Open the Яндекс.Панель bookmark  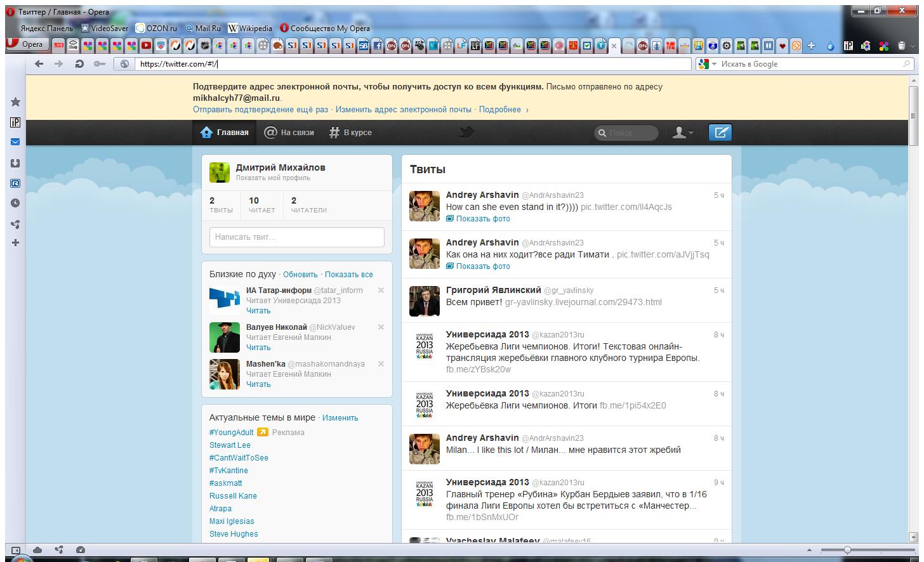coord(46,28)
